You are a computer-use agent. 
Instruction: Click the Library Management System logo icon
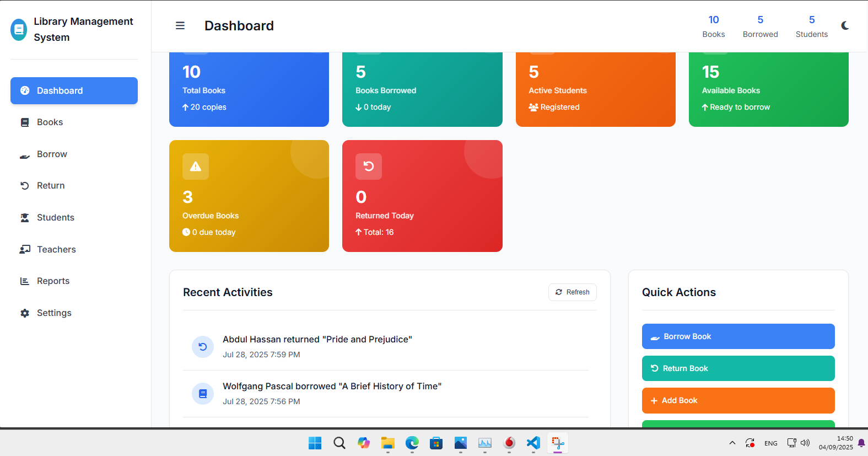pos(19,30)
